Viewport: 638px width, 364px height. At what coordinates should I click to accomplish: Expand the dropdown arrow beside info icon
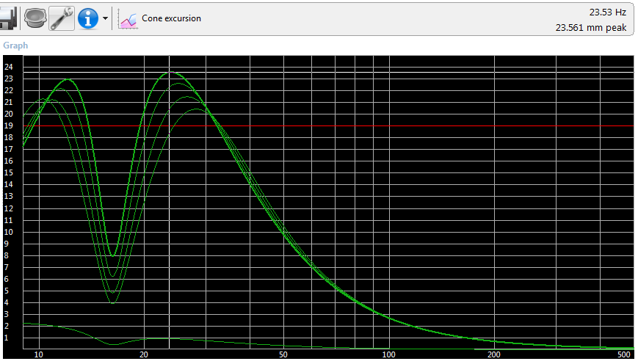(106, 18)
